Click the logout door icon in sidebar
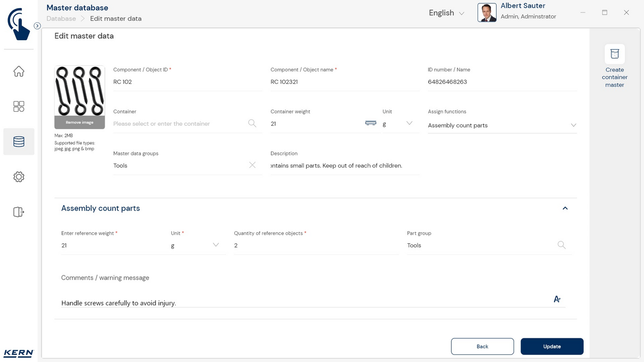Image resolution: width=644 pixels, height=362 pixels. click(19, 212)
